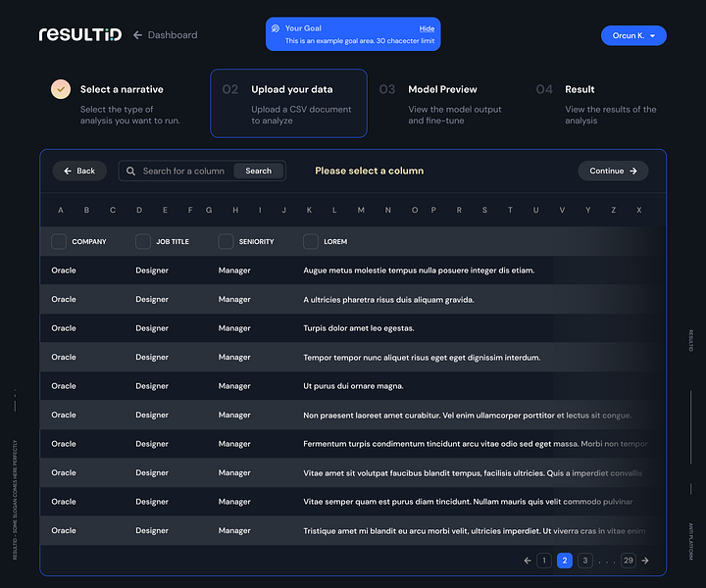
Task: Go to the next page using the right arrow
Action: (645, 561)
